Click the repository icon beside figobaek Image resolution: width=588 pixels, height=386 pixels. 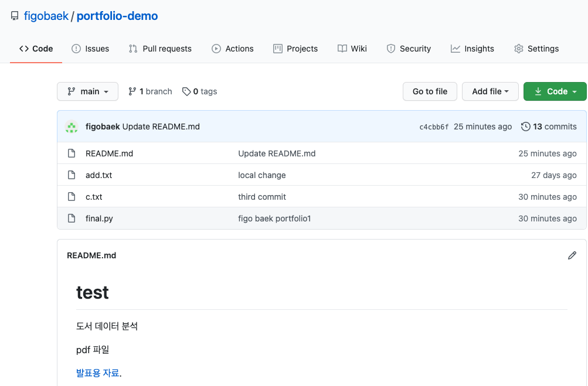[x=15, y=16]
